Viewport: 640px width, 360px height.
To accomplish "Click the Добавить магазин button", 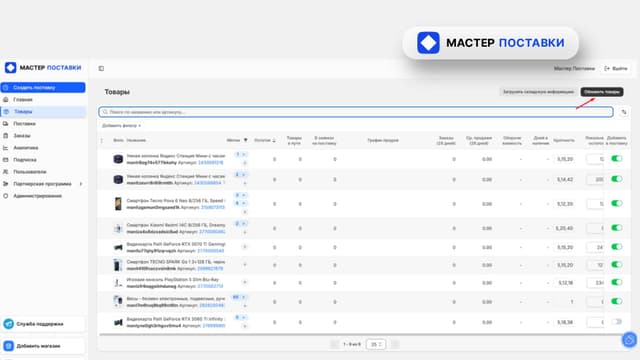I will coord(43,346).
